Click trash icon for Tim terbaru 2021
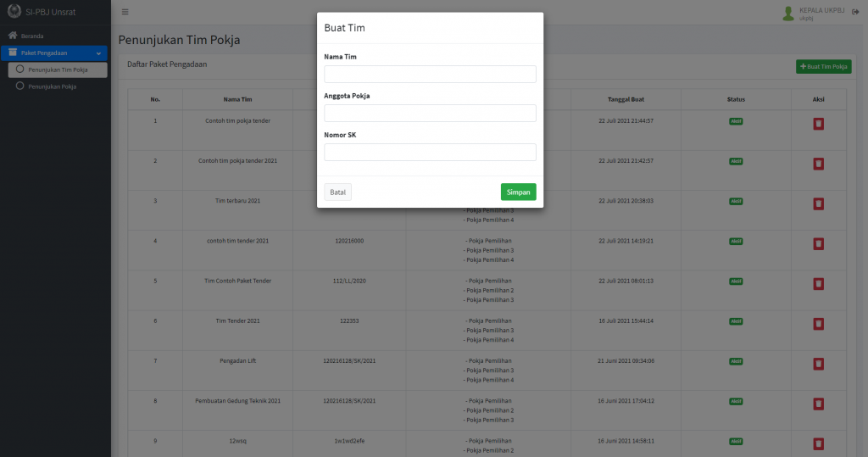Screen dimensions: 868x457 click(x=818, y=203)
